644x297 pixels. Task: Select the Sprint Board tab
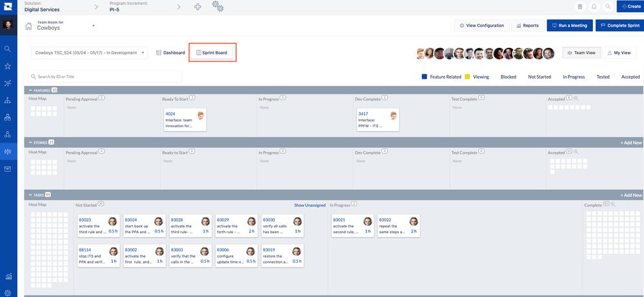[x=212, y=53]
